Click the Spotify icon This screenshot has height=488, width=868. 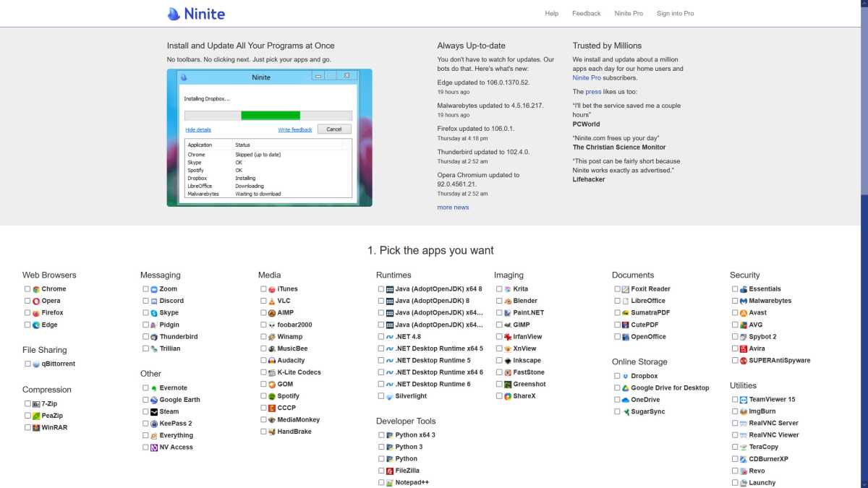pos(272,396)
